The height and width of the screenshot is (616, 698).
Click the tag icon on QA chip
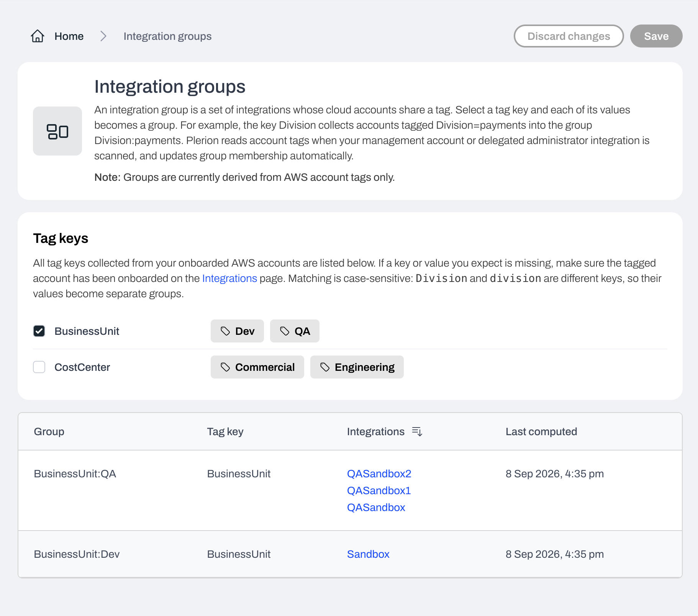[x=285, y=331]
